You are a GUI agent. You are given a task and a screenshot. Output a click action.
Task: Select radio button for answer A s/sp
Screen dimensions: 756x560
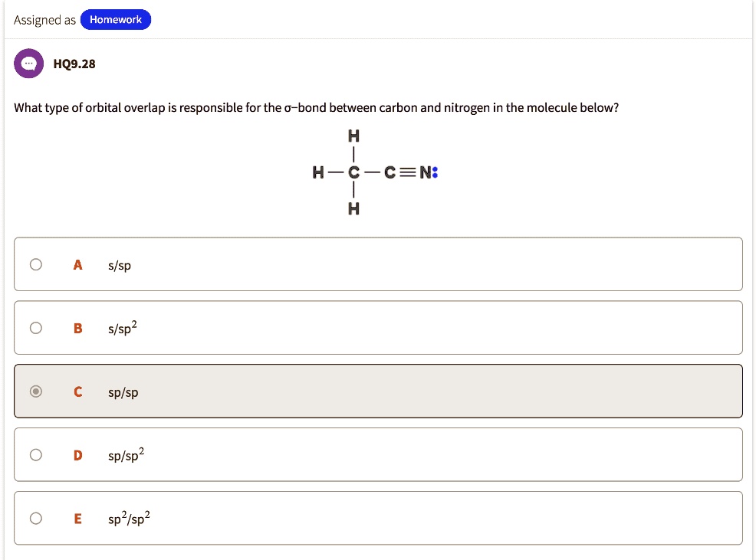pyautogui.click(x=35, y=264)
